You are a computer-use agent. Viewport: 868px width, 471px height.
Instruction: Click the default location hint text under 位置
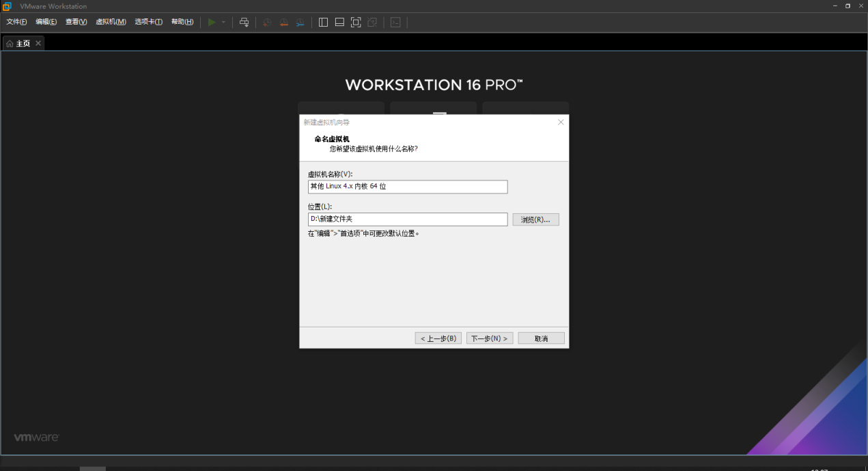click(363, 233)
